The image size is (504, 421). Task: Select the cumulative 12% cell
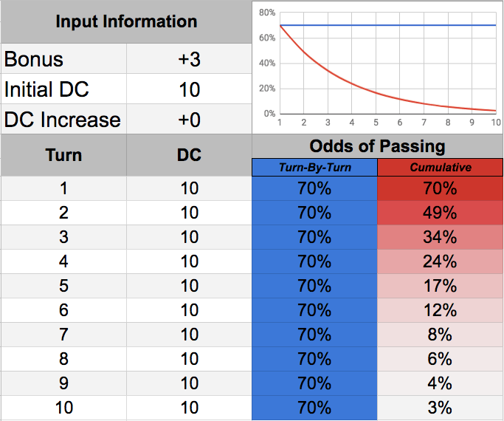click(x=441, y=310)
